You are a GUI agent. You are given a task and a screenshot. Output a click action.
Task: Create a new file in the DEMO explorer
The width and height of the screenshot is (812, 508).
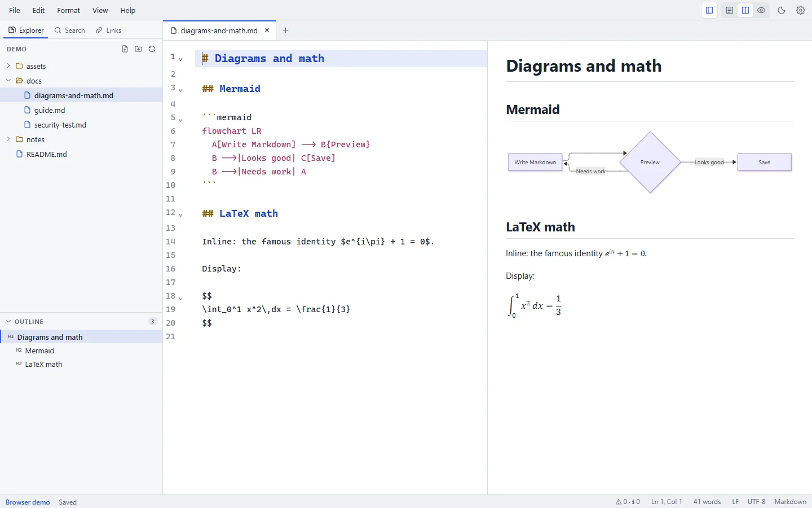point(125,49)
